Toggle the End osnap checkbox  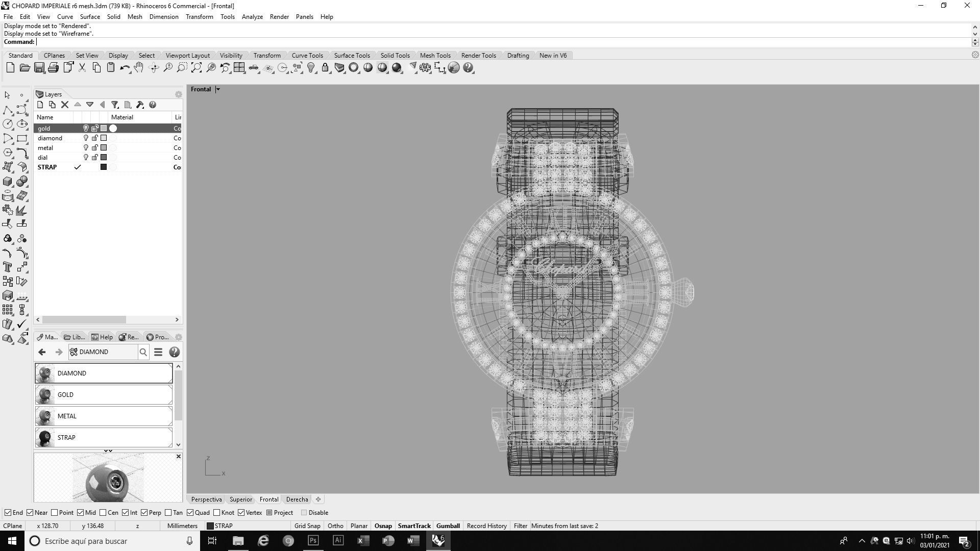[x=8, y=513]
